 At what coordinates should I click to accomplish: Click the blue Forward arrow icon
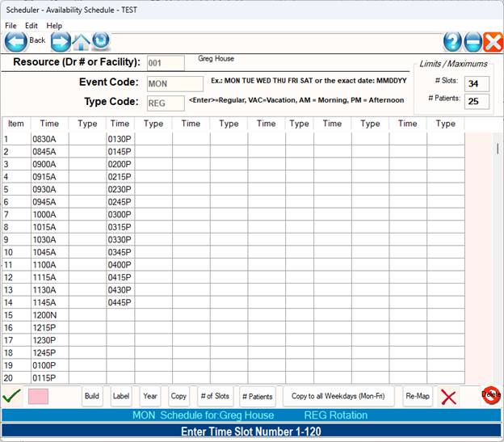(x=61, y=41)
